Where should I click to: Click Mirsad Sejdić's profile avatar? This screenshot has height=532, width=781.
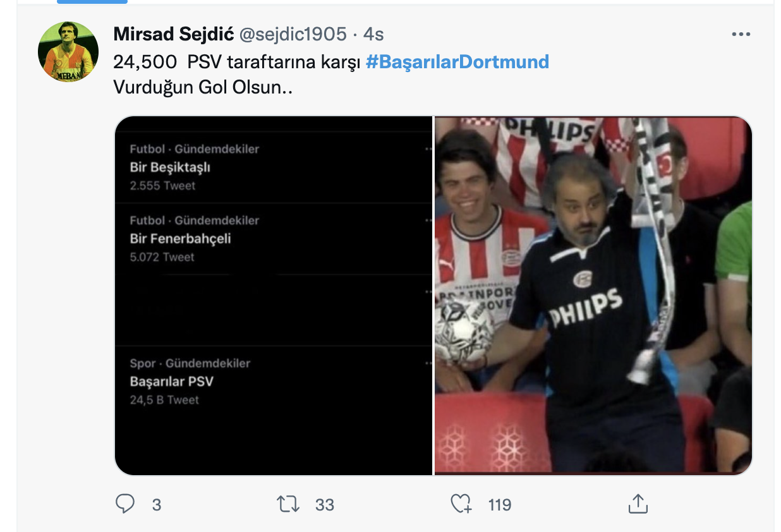[x=68, y=52]
